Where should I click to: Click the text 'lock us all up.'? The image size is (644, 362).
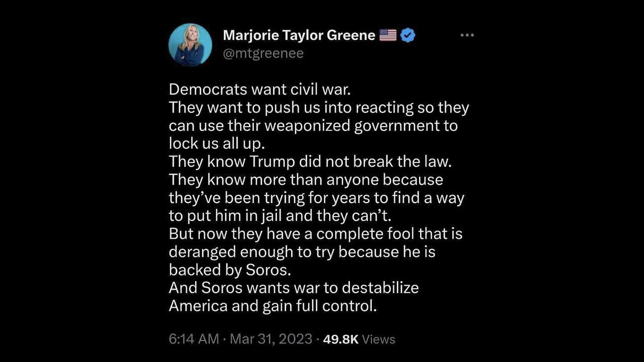point(216,143)
